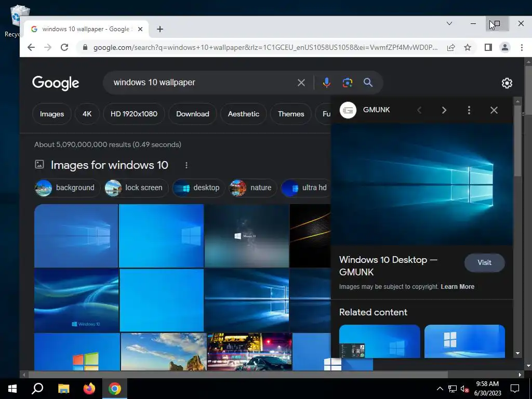Screen dimensions: 532x399
Task: Go back to the previous page in Chrome
Action: click(x=31, y=47)
